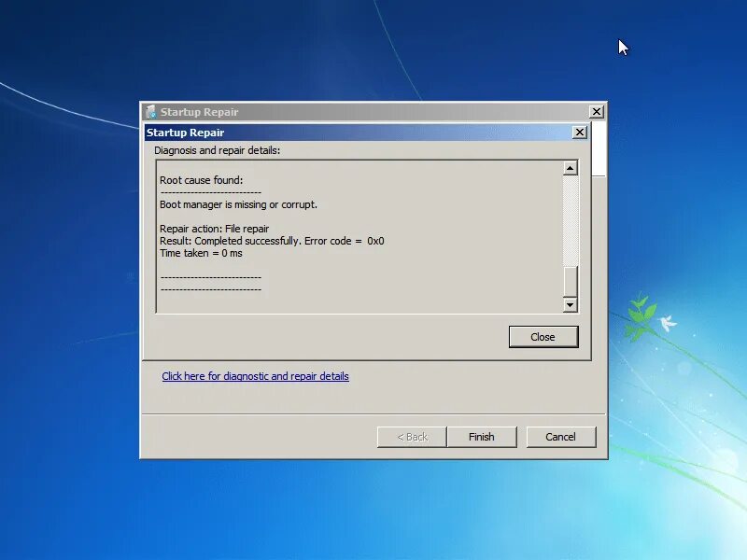Click the scrollbar up arrow
The image size is (747, 560).
(x=570, y=168)
